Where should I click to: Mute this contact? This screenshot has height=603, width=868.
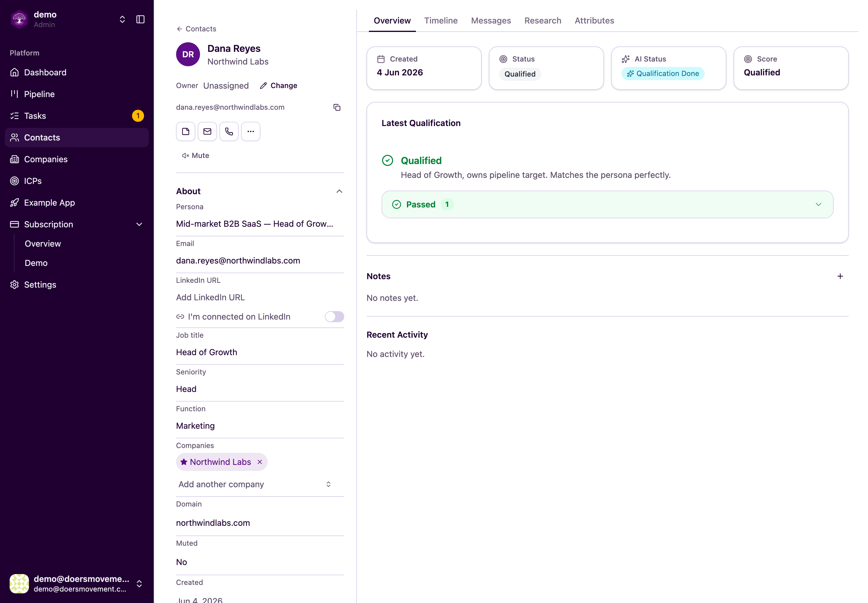pos(195,155)
